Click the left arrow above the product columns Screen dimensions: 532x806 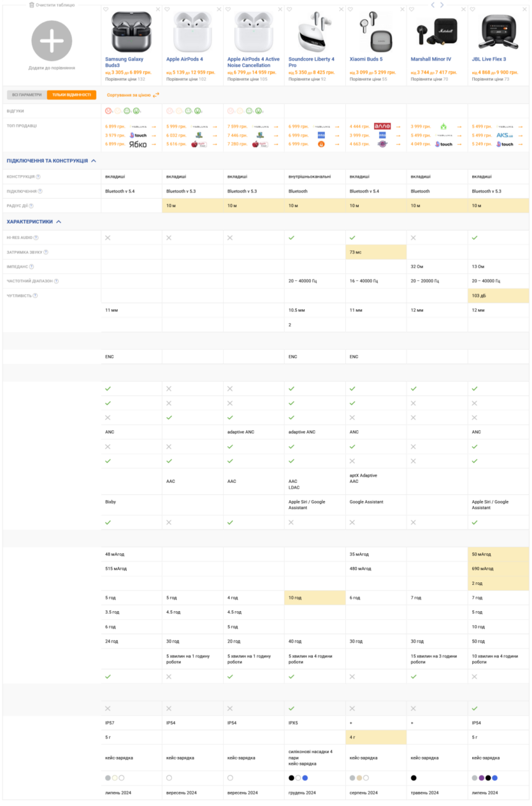433,4
